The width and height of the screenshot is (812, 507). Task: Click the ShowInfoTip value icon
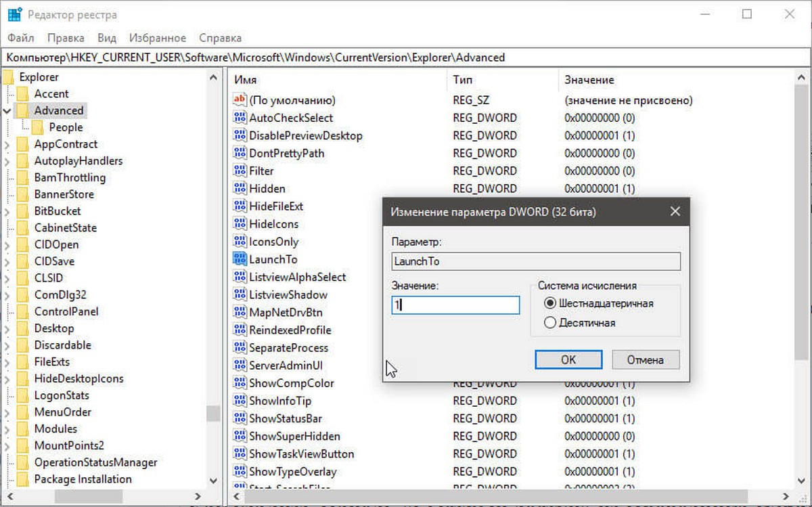[240, 401]
